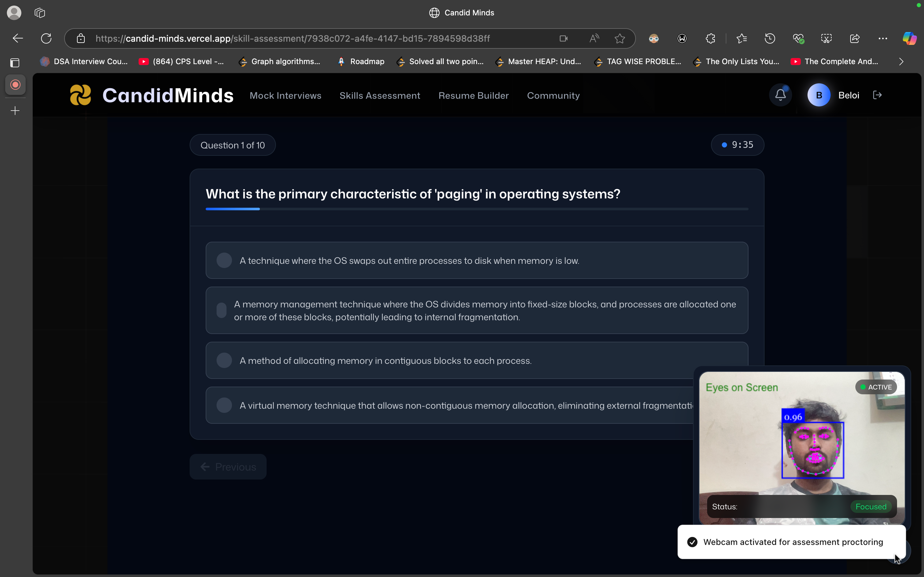This screenshot has width=924, height=577.
Task: Click the Previous button
Action: point(228,467)
